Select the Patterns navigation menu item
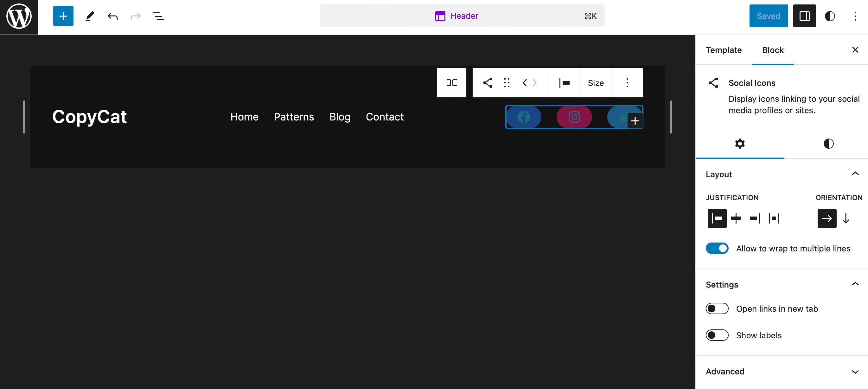The image size is (868, 389). 294,117
